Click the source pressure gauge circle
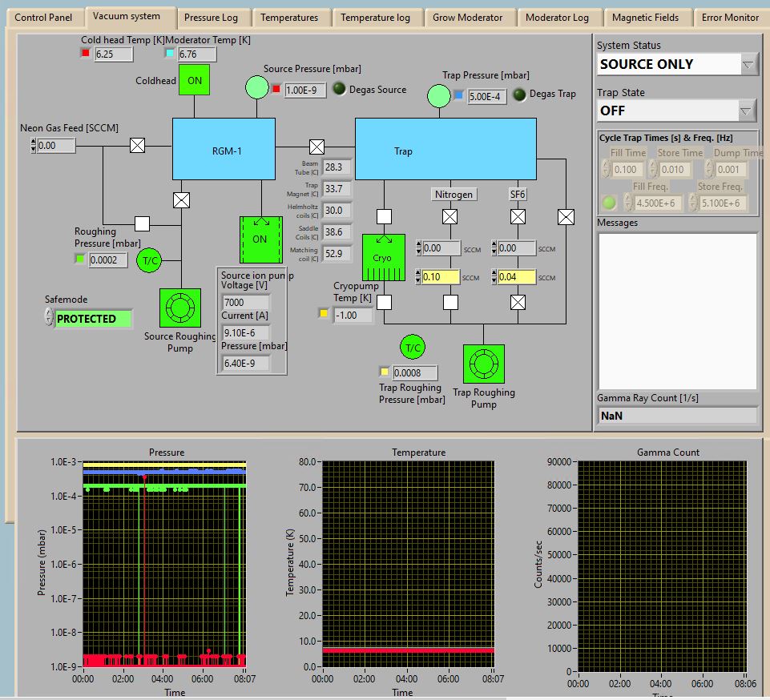 pyautogui.click(x=256, y=88)
